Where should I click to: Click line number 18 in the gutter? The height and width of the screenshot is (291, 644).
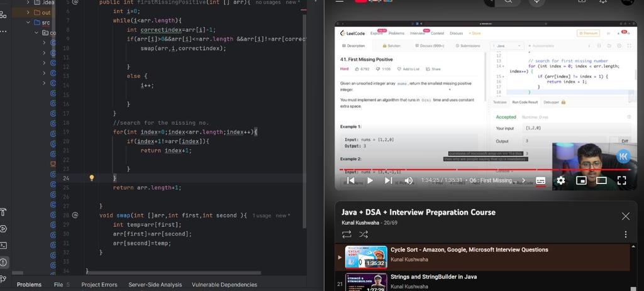pos(66,123)
